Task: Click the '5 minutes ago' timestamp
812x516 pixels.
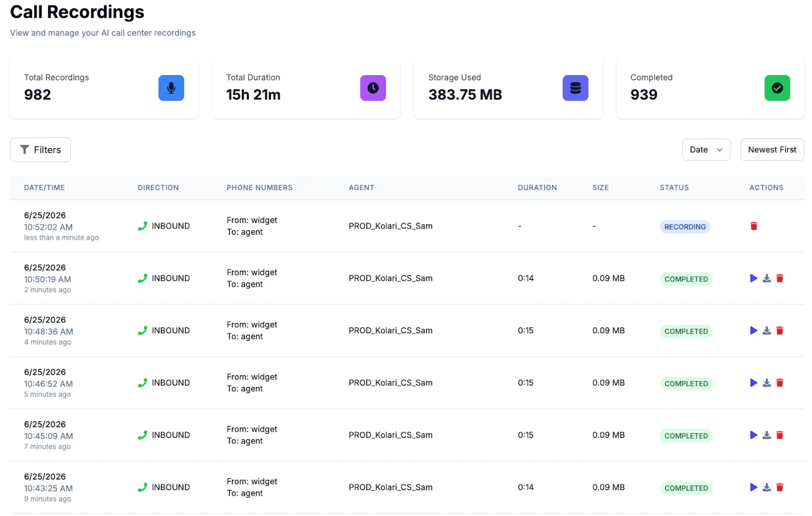Action: tap(48, 395)
